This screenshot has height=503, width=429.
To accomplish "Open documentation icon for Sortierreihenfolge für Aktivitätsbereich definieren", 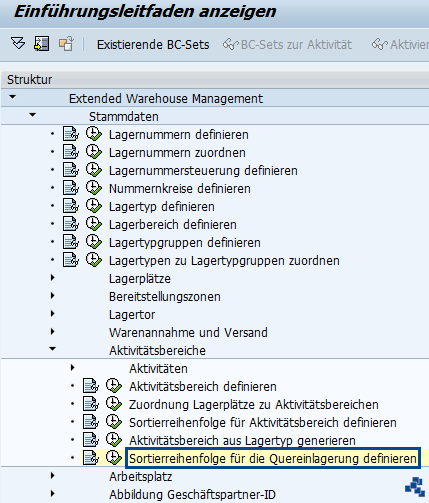I will click(91, 422).
